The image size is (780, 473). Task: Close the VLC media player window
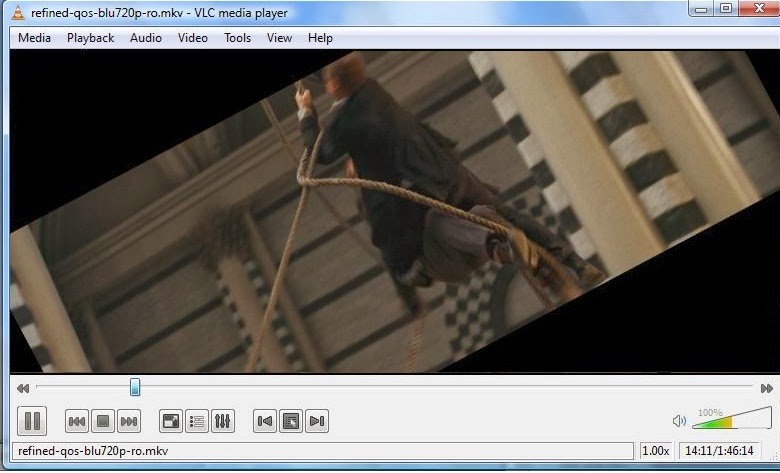pyautogui.click(x=759, y=8)
